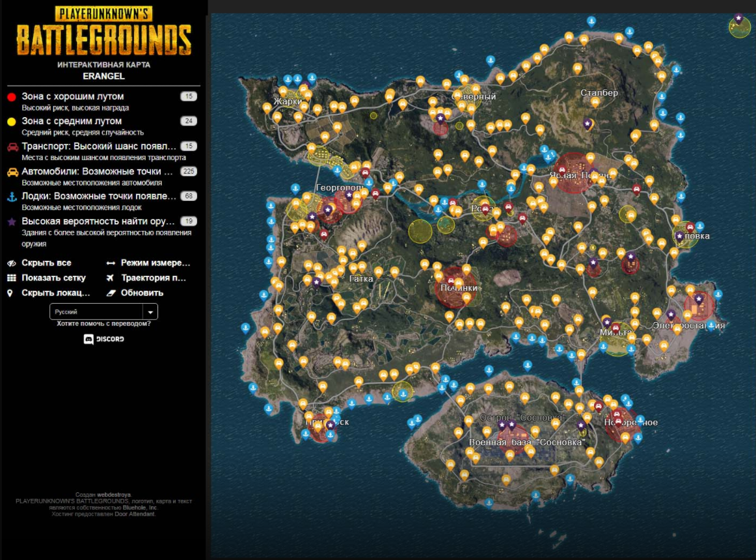The image size is (756, 560).
Task: Click the 'Жарки' location label
Action: pos(288,101)
